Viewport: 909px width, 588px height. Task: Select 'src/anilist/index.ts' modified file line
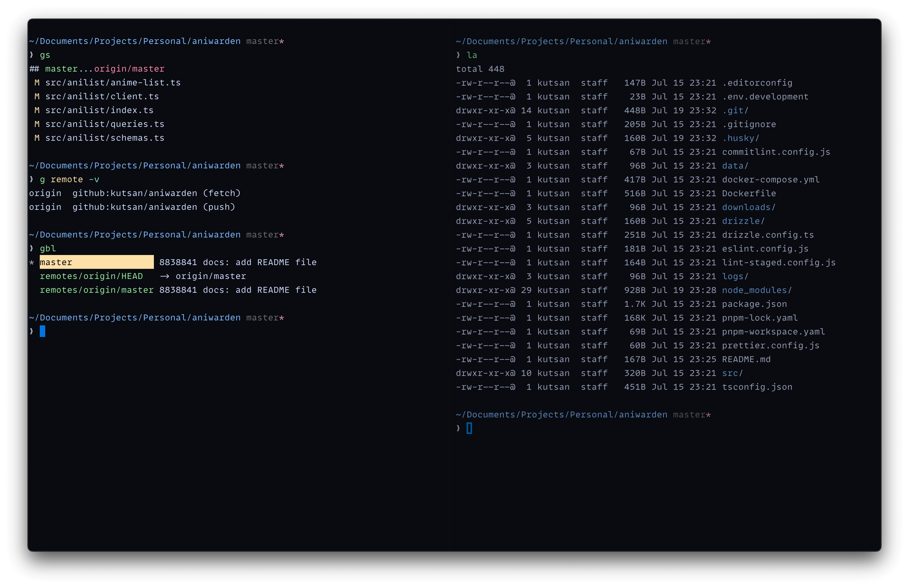pyautogui.click(x=99, y=110)
